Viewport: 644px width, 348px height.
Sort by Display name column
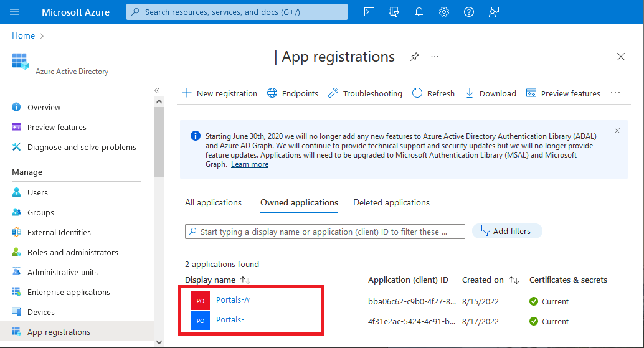(217, 280)
